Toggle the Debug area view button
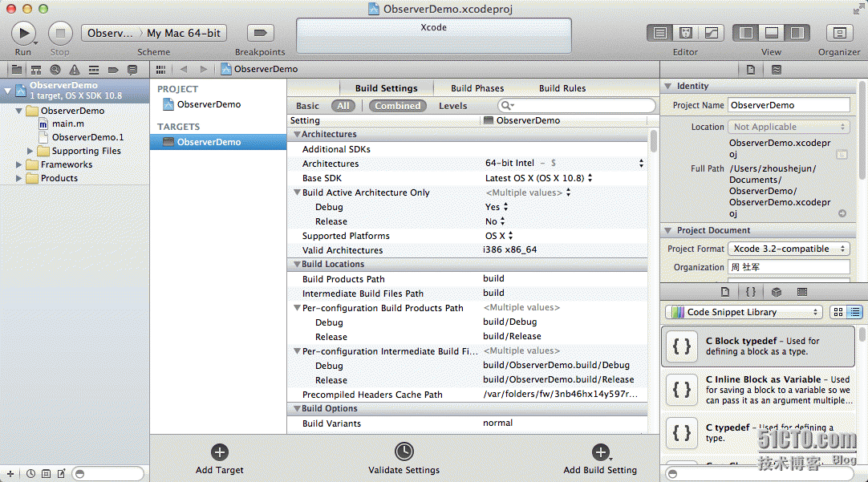 771,33
